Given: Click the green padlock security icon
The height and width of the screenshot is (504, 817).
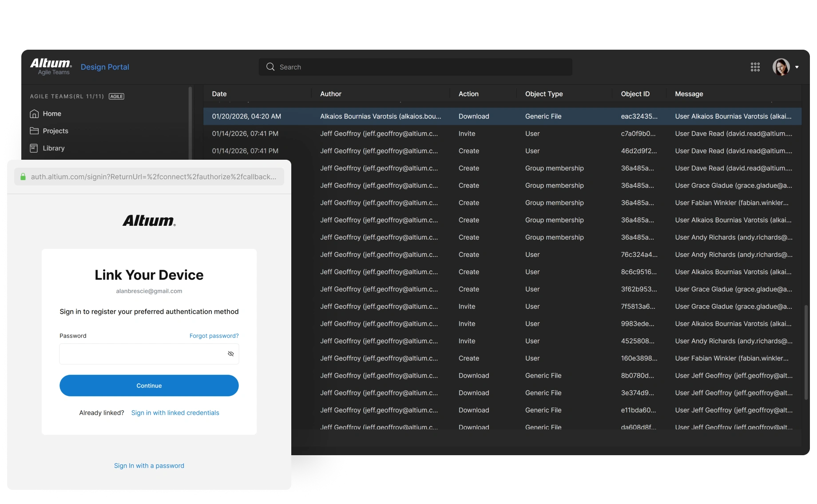Looking at the screenshot, I should click(x=23, y=177).
